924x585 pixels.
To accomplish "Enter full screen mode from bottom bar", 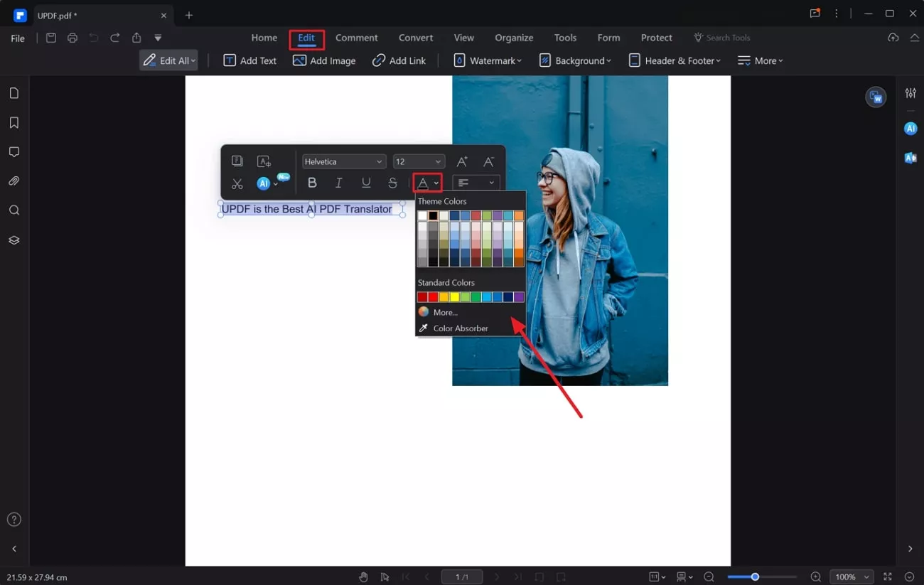I will tap(888, 577).
